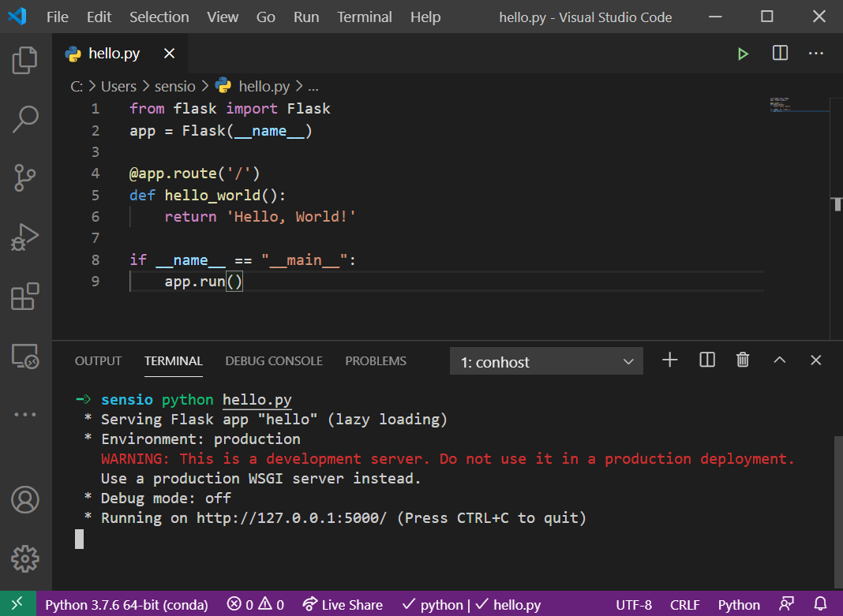Kill the terminal with trash icon
Image resolution: width=843 pixels, height=616 pixels.
(x=743, y=360)
